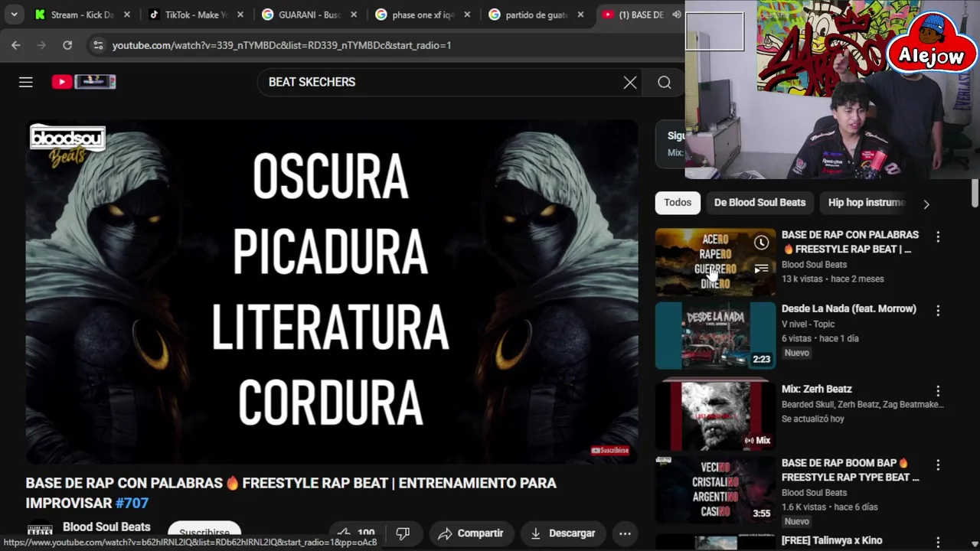Open the YouTube hamburger guide menu
Viewport: 980px width, 551px height.
click(26, 82)
